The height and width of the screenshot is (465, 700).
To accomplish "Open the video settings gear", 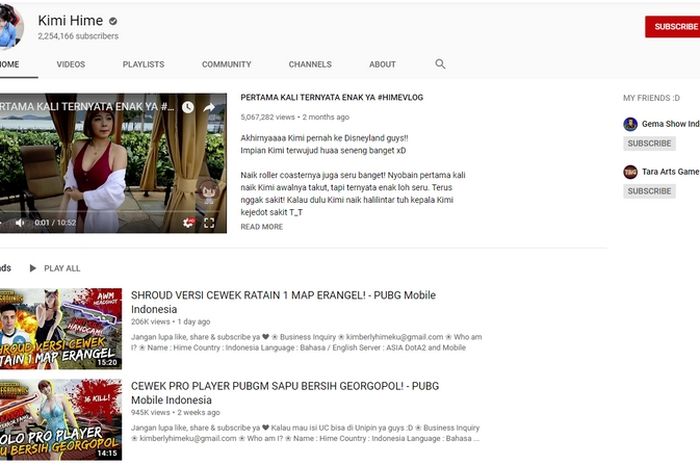I will point(188,223).
